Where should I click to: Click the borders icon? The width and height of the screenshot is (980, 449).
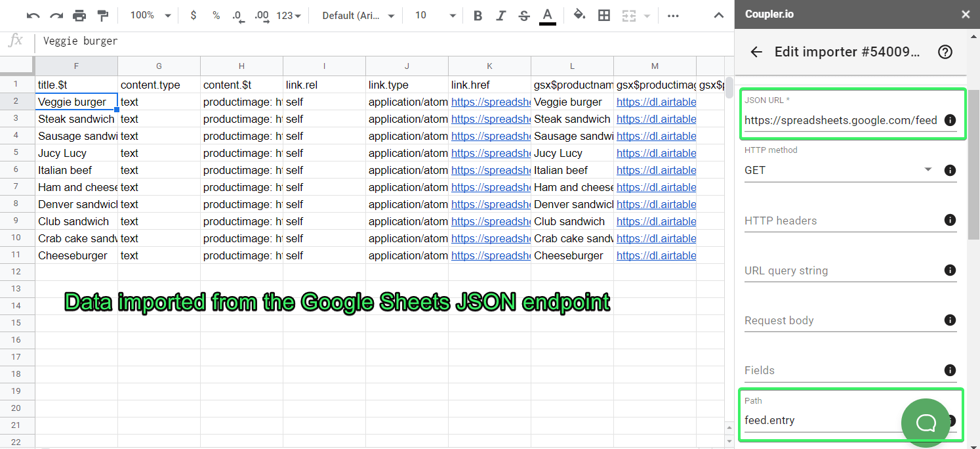tap(603, 14)
